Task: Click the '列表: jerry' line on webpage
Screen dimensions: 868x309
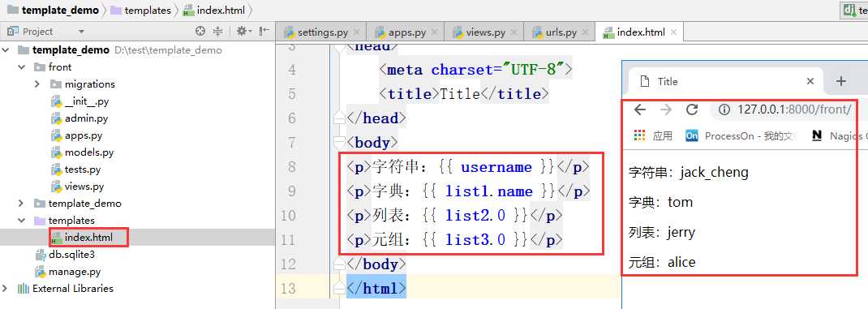Action: (662, 232)
